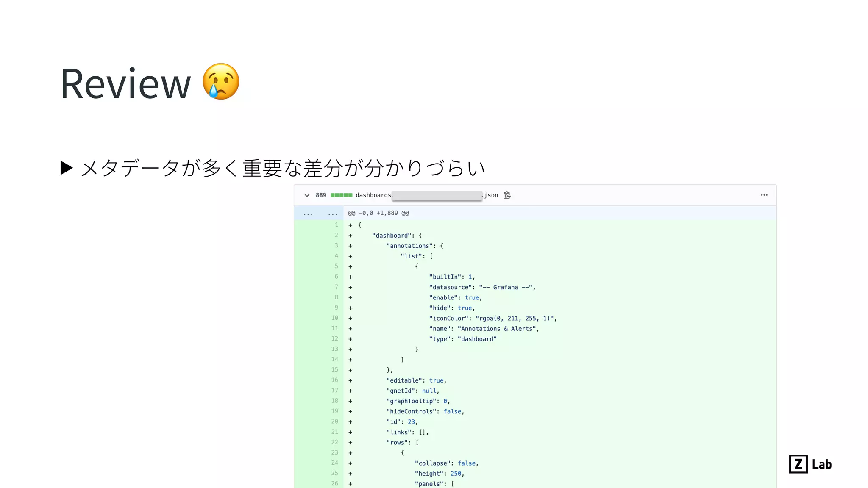Screen dimensions: 868x488
Task: Click line number 26 in the diff
Action: tap(335, 483)
